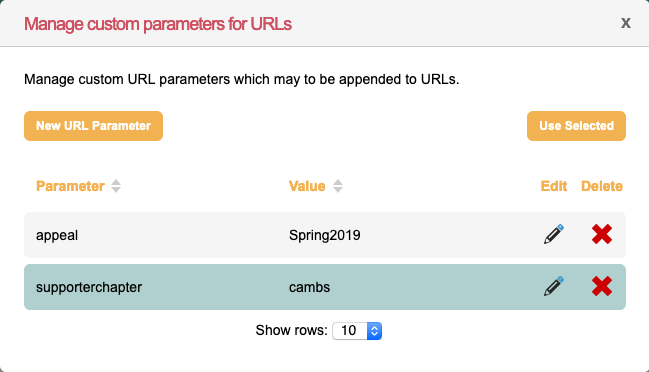Close the custom parameters dialog
The height and width of the screenshot is (372, 649).
coord(625,23)
